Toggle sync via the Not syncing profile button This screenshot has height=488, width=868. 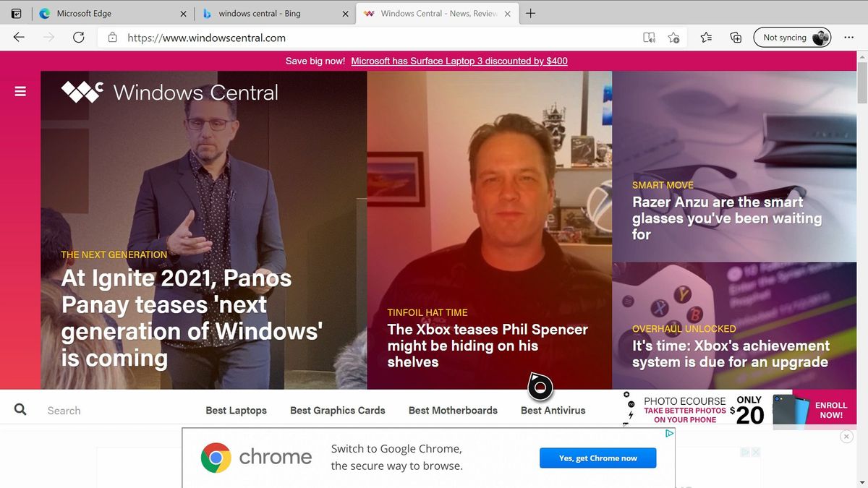click(x=792, y=37)
